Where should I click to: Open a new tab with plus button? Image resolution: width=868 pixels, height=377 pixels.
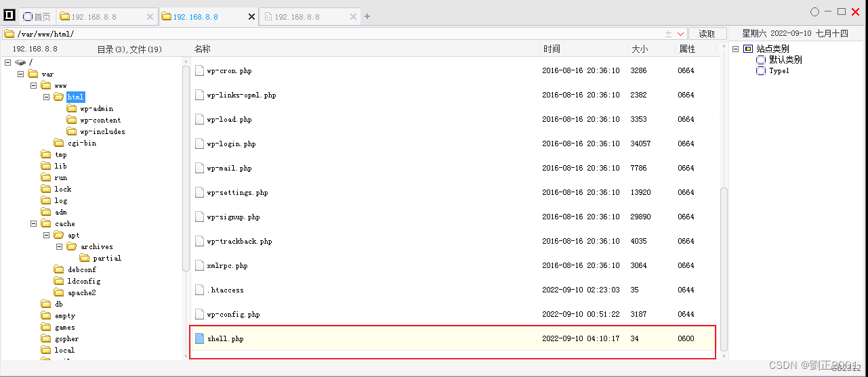click(367, 16)
